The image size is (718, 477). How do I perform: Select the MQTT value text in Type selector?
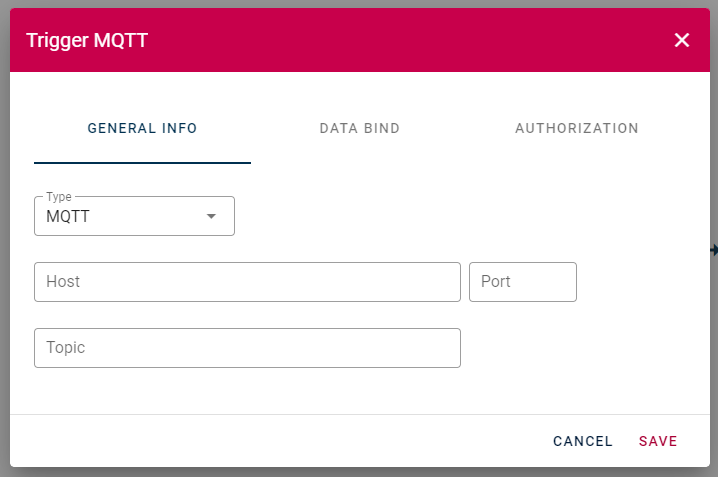tap(68, 216)
